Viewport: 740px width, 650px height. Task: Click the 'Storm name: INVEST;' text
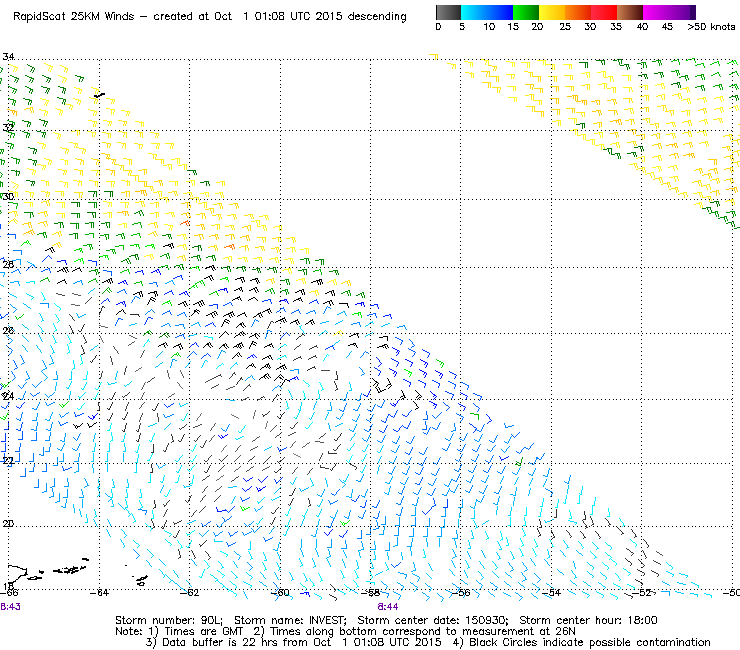coord(292,620)
